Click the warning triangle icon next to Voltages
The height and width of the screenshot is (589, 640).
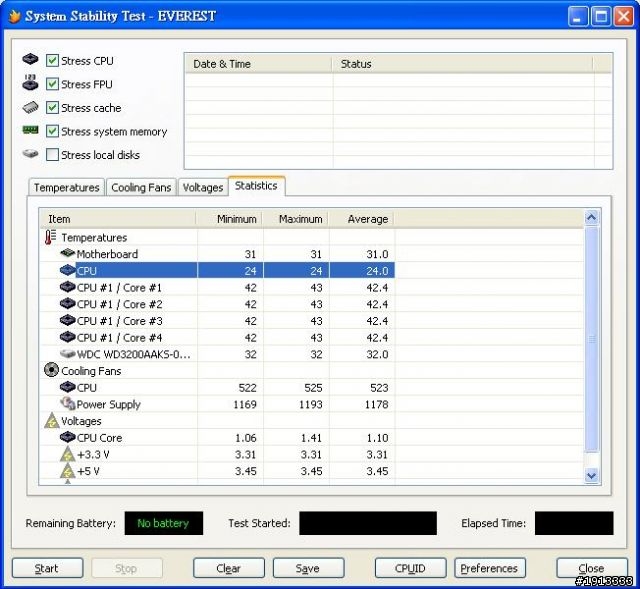[x=51, y=420]
